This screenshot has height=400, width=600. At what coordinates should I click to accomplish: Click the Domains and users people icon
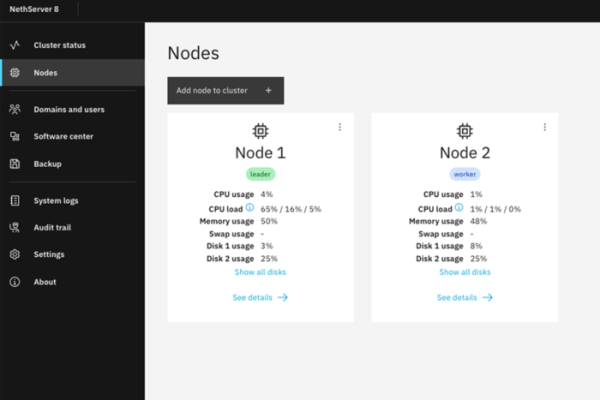(15, 109)
